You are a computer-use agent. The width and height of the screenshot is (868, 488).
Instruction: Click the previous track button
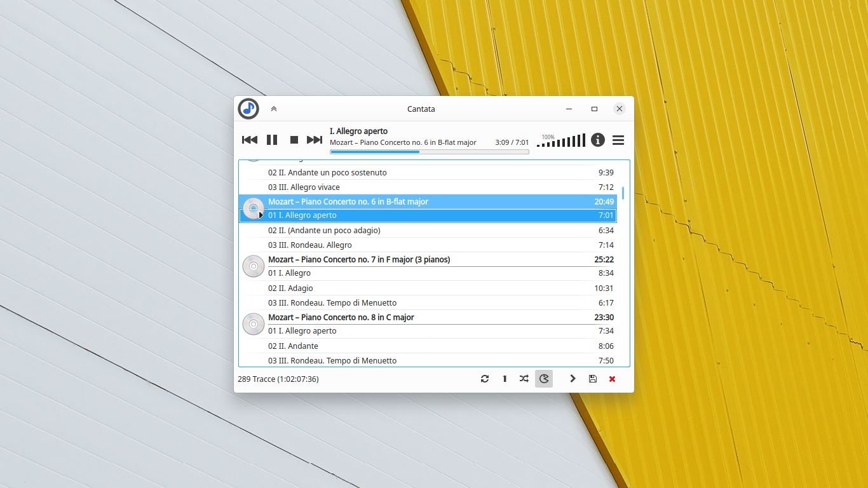pos(250,140)
